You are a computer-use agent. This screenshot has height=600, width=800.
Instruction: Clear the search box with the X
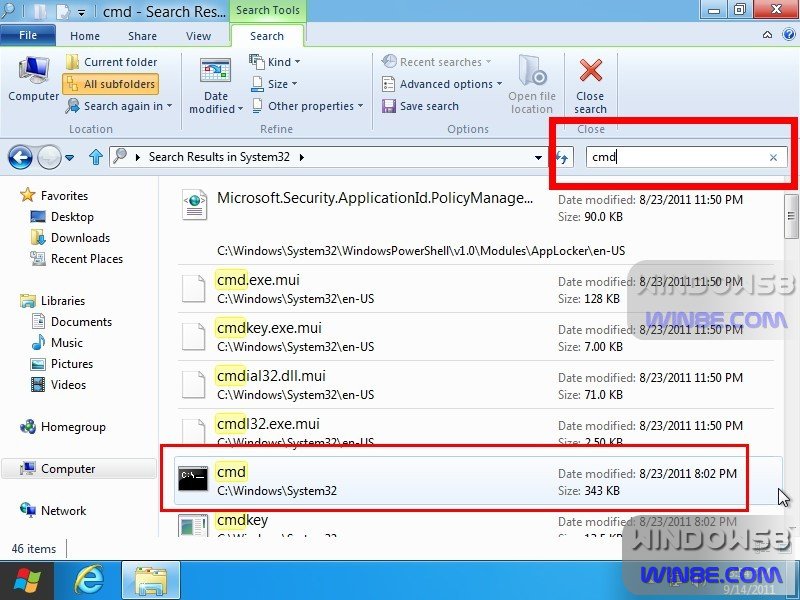773,158
